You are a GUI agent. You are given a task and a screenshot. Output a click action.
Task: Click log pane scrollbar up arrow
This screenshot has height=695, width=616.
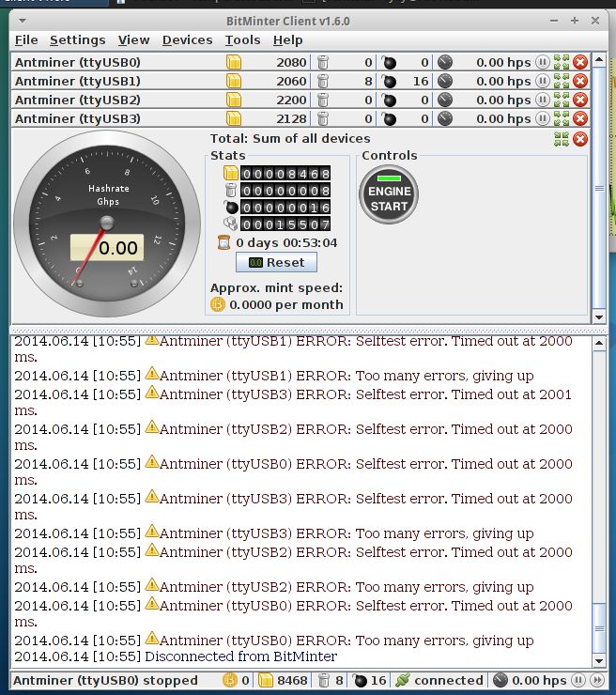coord(599,343)
